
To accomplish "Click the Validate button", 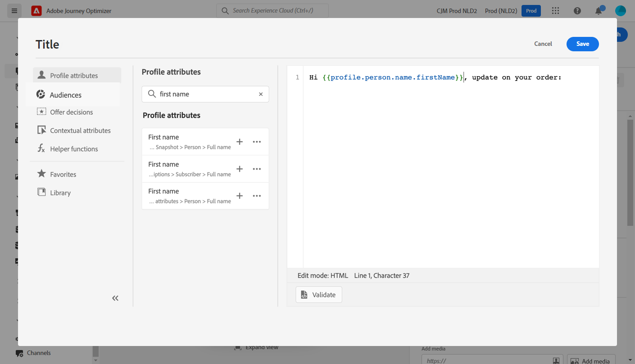I will 319,295.
